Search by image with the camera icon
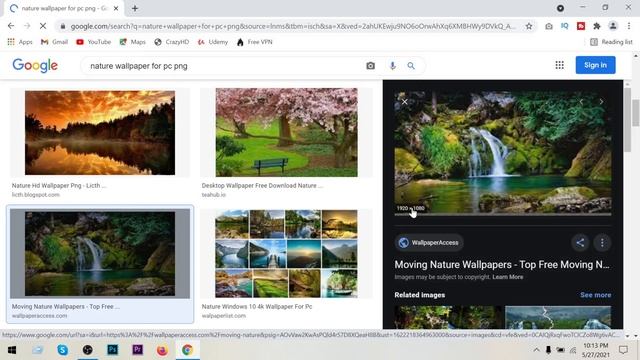 [x=371, y=66]
